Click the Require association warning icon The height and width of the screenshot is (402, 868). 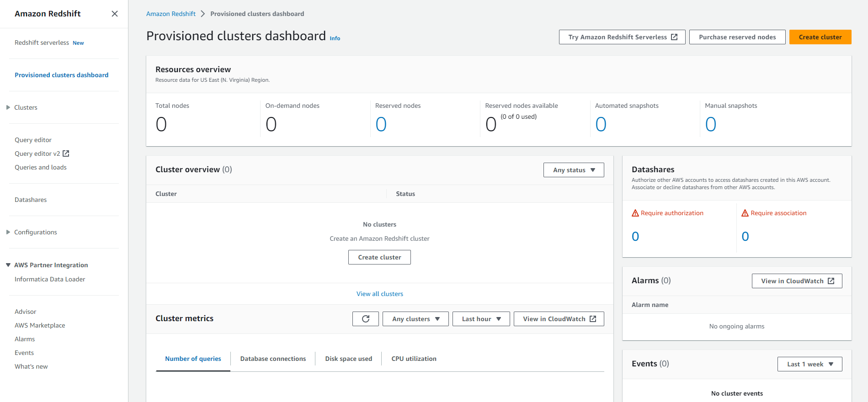[745, 213]
